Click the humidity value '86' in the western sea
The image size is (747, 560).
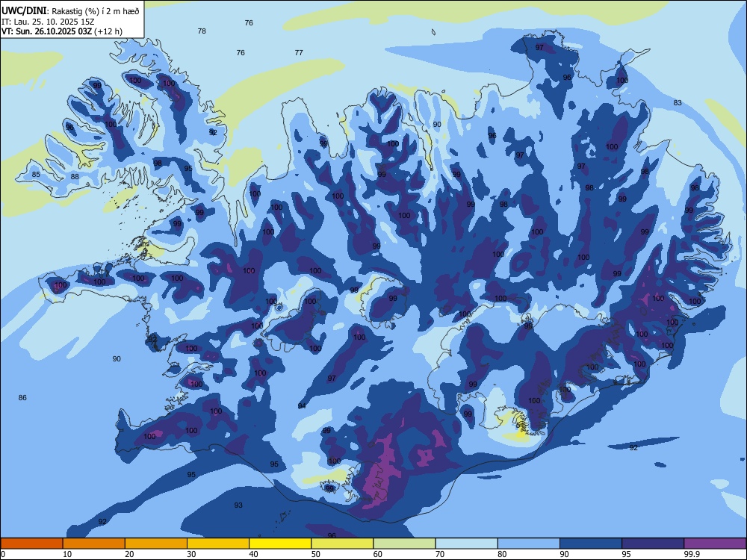[22, 398]
